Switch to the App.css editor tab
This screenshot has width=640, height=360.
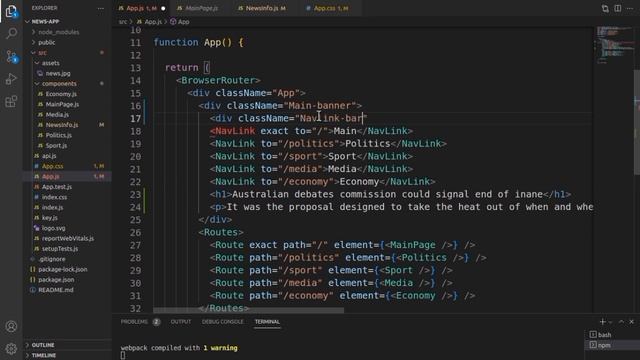330,8
